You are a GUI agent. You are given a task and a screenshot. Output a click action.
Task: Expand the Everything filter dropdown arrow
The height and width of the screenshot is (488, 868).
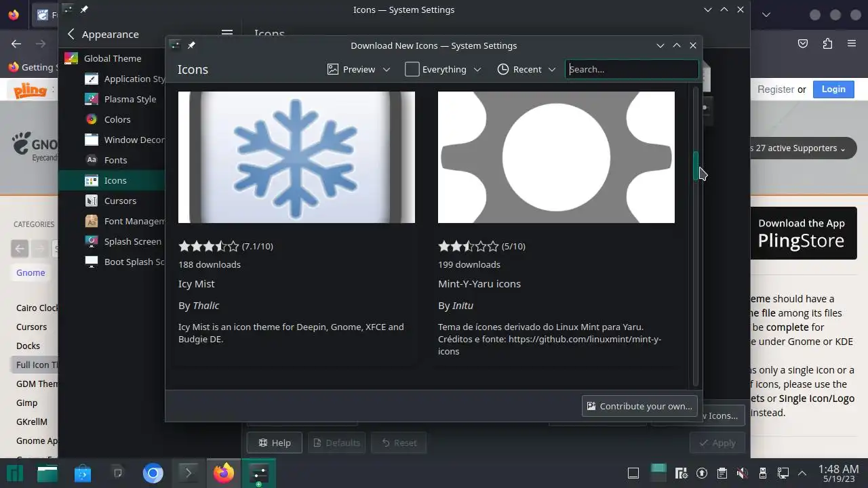pos(477,69)
